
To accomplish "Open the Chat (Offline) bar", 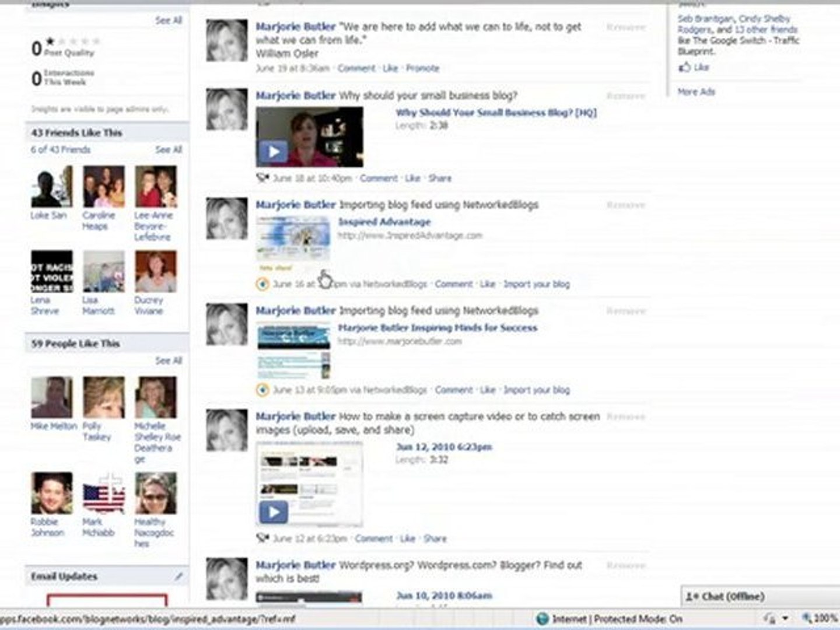I will [761, 597].
